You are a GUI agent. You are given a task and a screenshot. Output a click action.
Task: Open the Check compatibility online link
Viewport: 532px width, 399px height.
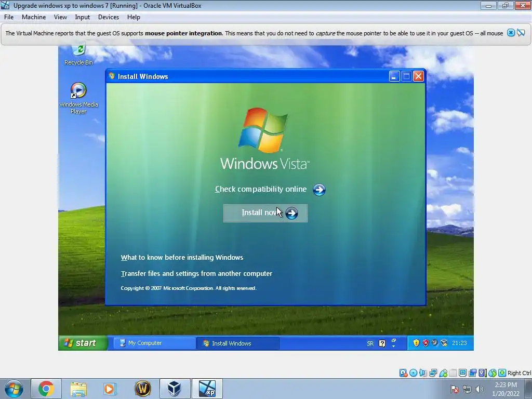click(x=261, y=189)
